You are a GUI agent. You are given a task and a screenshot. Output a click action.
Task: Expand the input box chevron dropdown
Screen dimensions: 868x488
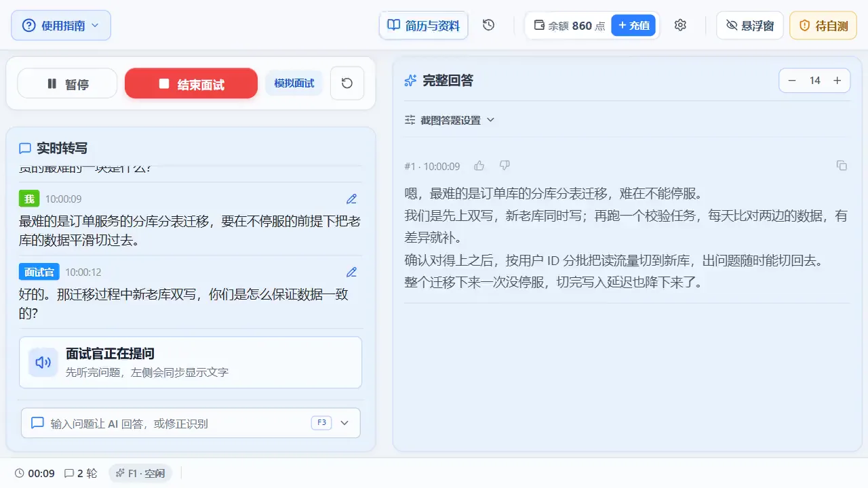(x=344, y=423)
